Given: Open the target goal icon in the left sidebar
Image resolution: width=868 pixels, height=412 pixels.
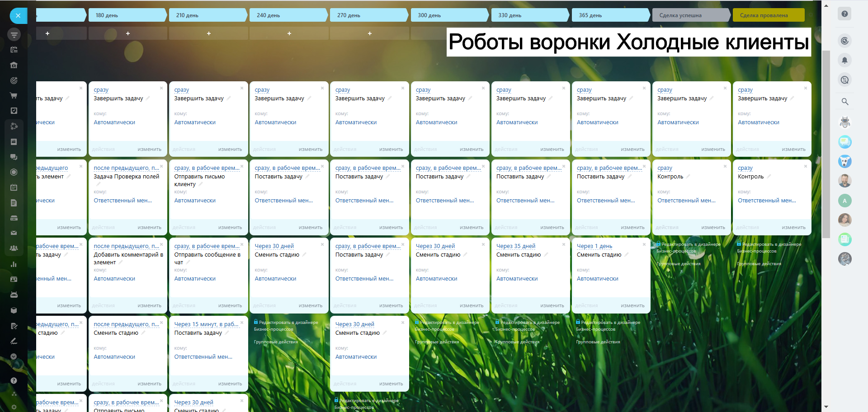Looking at the screenshot, I should pyautogui.click(x=14, y=80).
